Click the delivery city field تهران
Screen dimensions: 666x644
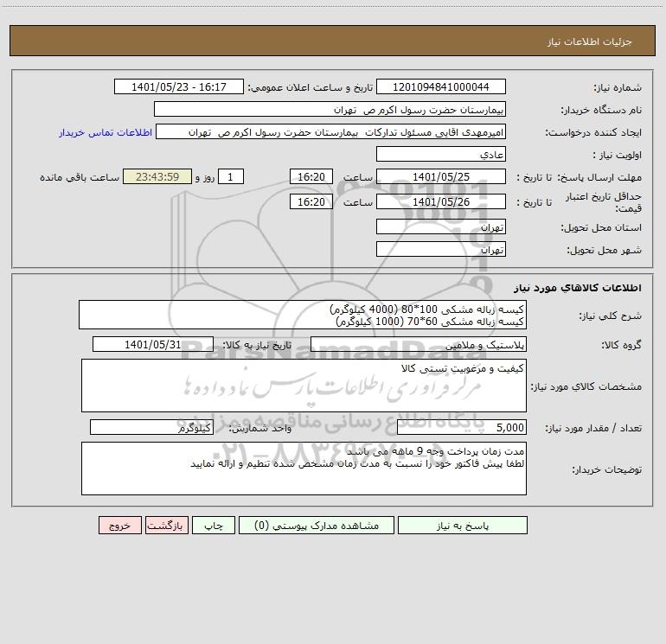[441, 249]
